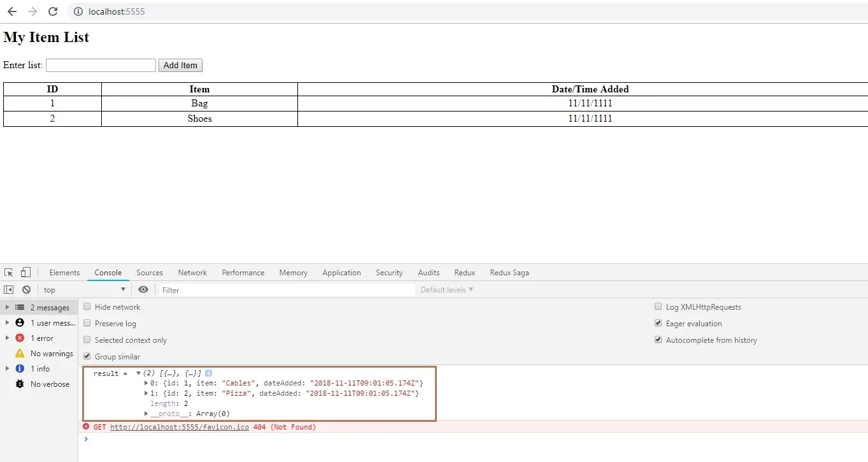This screenshot has height=462, width=868.
Task: Select the list icon beside '2 messages'
Action: point(20,307)
